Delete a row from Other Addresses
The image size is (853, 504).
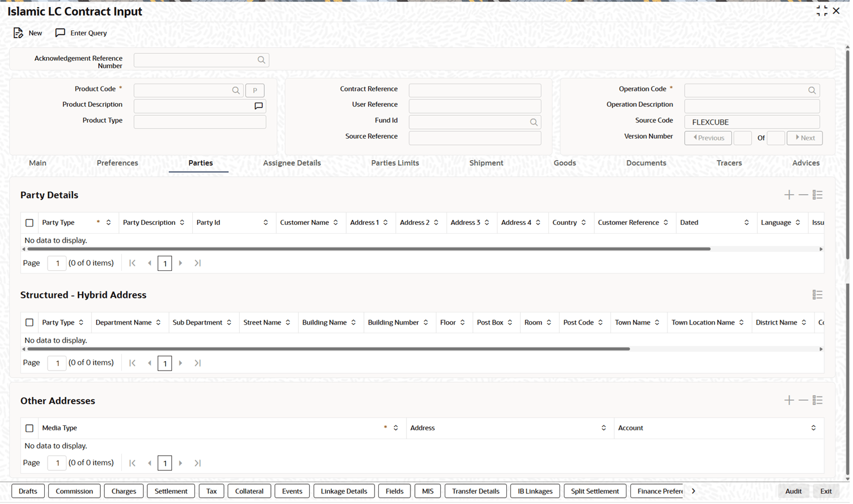pos(803,400)
